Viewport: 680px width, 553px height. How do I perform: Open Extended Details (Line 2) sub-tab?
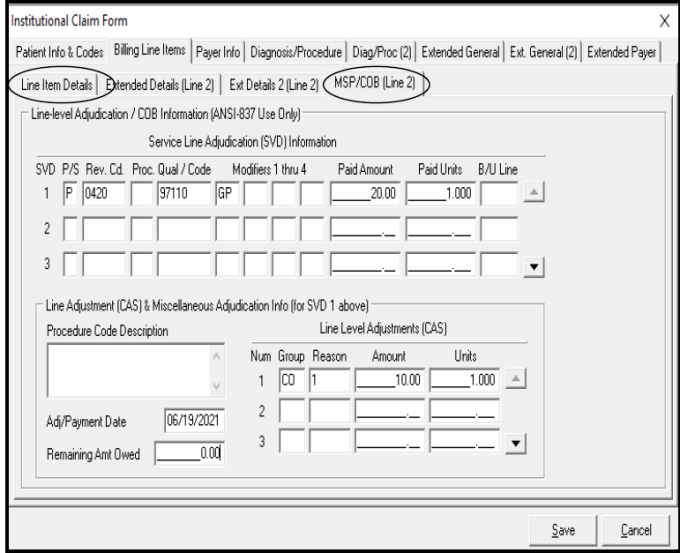[x=162, y=83]
